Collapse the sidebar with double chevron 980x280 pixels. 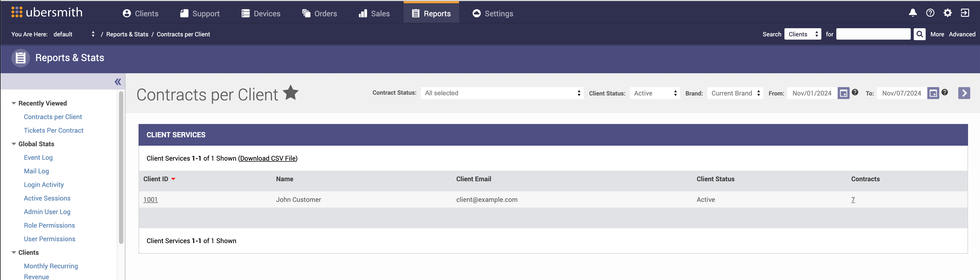[x=118, y=82]
